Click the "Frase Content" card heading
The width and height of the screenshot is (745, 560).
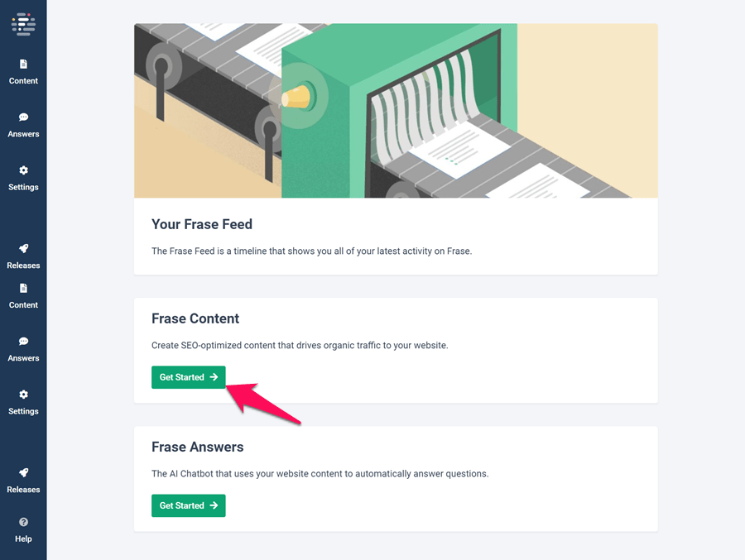pyautogui.click(x=195, y=318)
